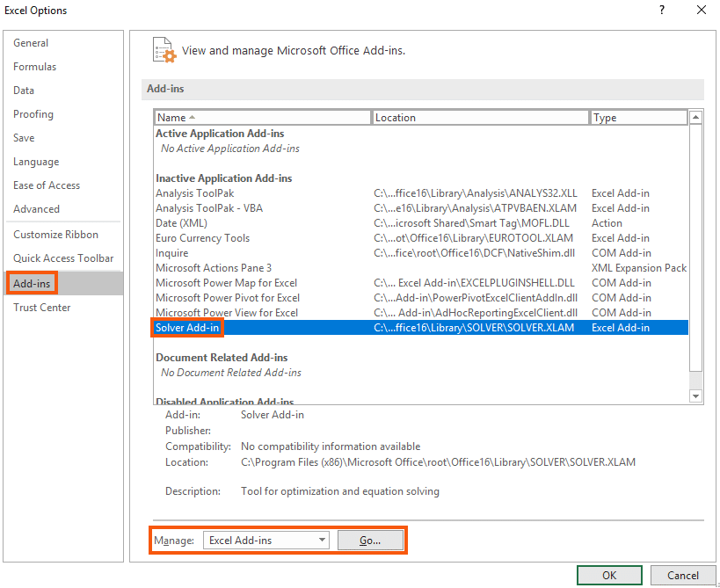Select the Analysis ToolPak add-in
Viewport: 720px width, 588px height.
(x=194, y=192)
